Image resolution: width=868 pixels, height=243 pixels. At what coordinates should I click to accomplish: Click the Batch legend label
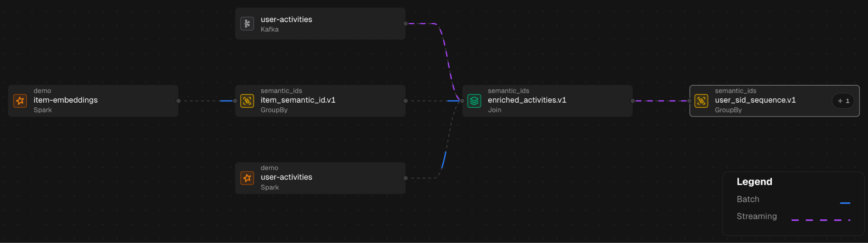coord(748,199)
